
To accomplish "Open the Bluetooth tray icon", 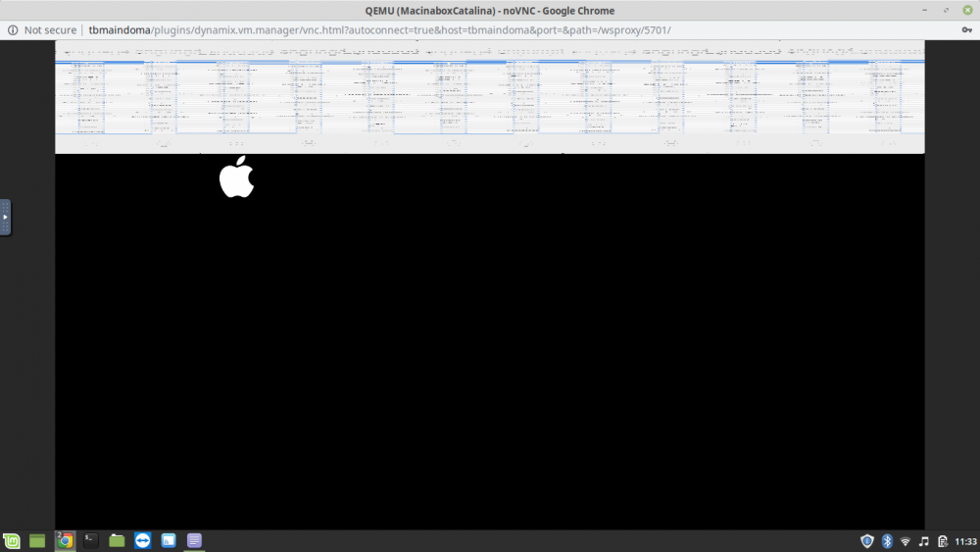I will (887, 541).
